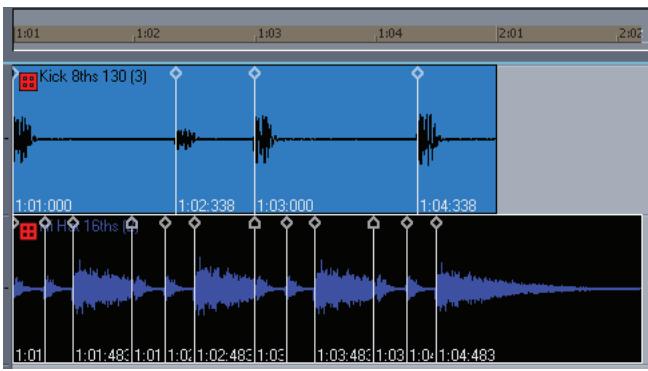Click the 1:01 mark on the time ruler
The width and height of the screenshot is (648, 371).
[x=27, y=33]
